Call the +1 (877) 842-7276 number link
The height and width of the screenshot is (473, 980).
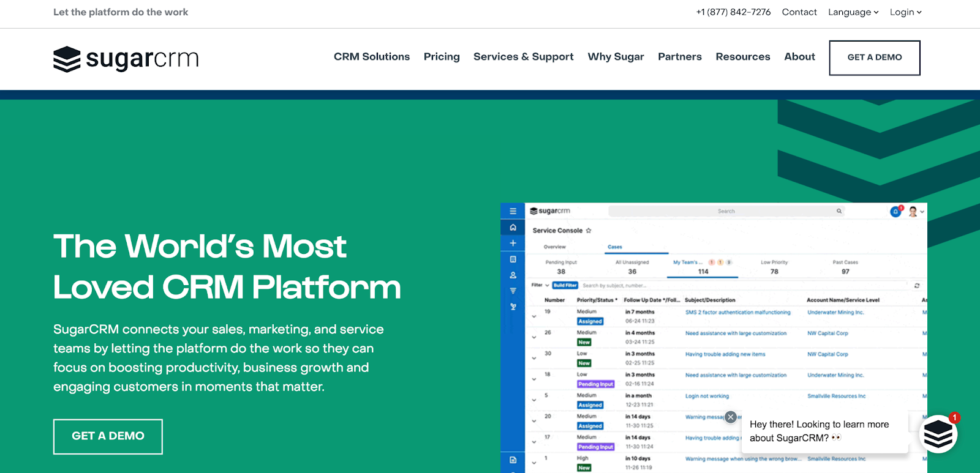point(733,12)
